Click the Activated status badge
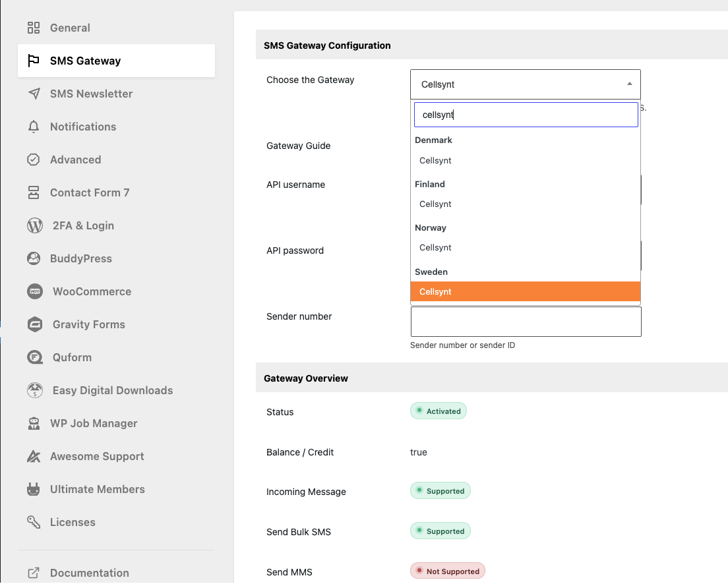This screenshot has width=728, height=584. (439, 411)
